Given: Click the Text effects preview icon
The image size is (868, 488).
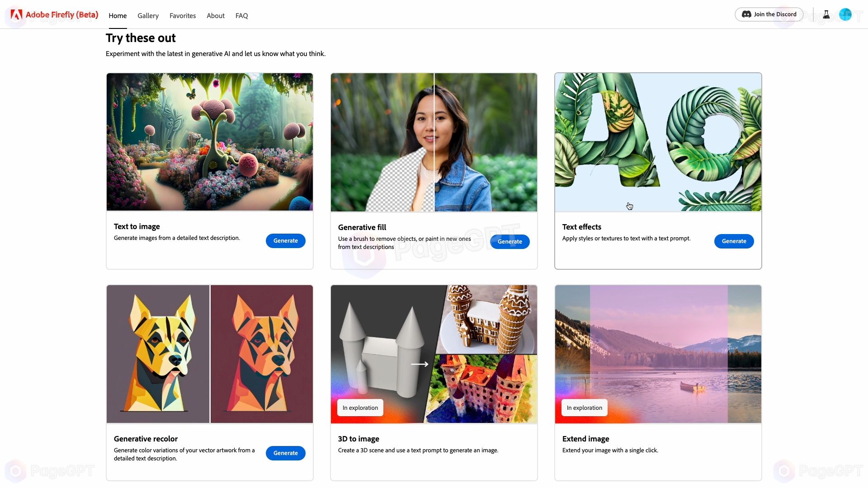Looking at the screenshot, I should point(658,142).
